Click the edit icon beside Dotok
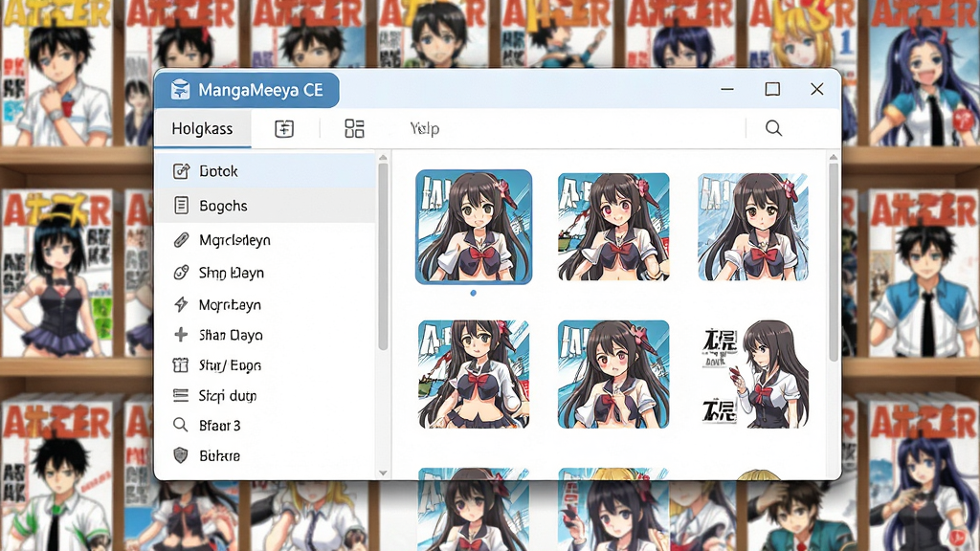Viewport: 980px width, 551px height. (181, 171)
